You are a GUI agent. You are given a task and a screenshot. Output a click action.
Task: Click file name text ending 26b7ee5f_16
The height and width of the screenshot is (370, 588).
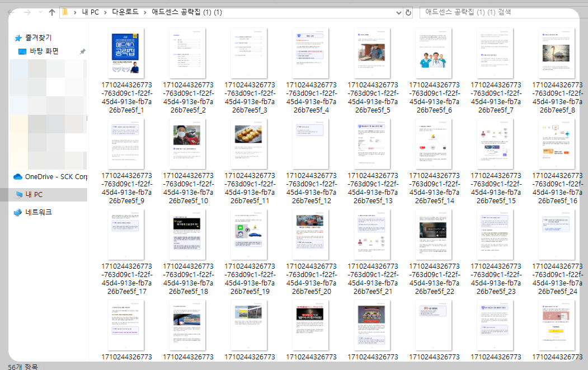[x=557, y=188]
